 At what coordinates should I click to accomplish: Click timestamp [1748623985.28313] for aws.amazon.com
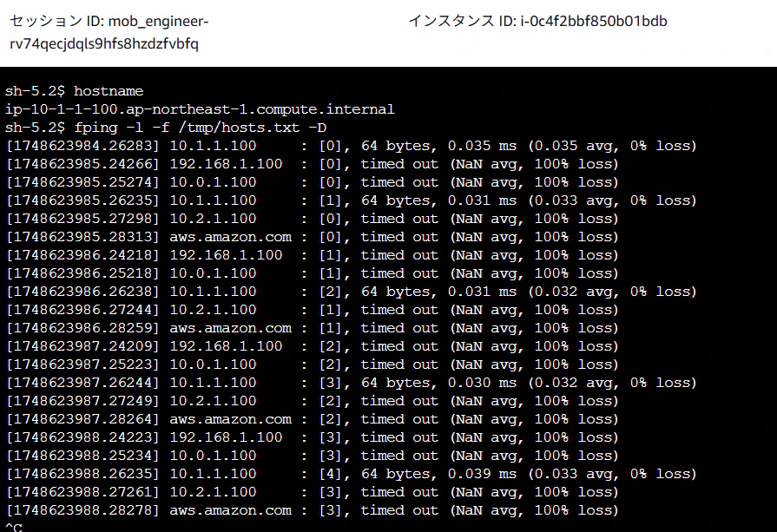click(82, 237)
